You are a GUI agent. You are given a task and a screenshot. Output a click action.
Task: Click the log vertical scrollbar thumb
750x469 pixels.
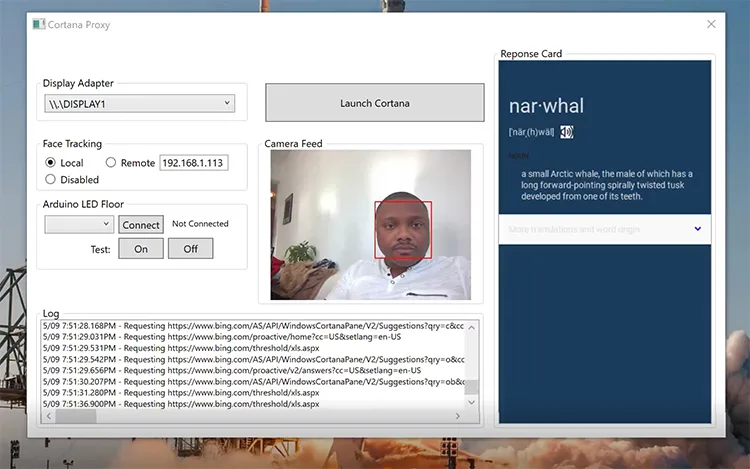[x=472, y=387]
